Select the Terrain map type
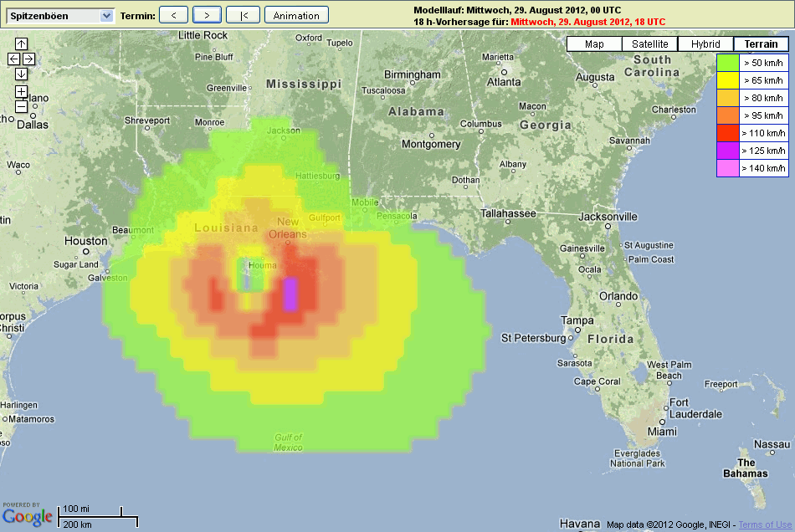 pyautogui.click(x=761, y=44)
